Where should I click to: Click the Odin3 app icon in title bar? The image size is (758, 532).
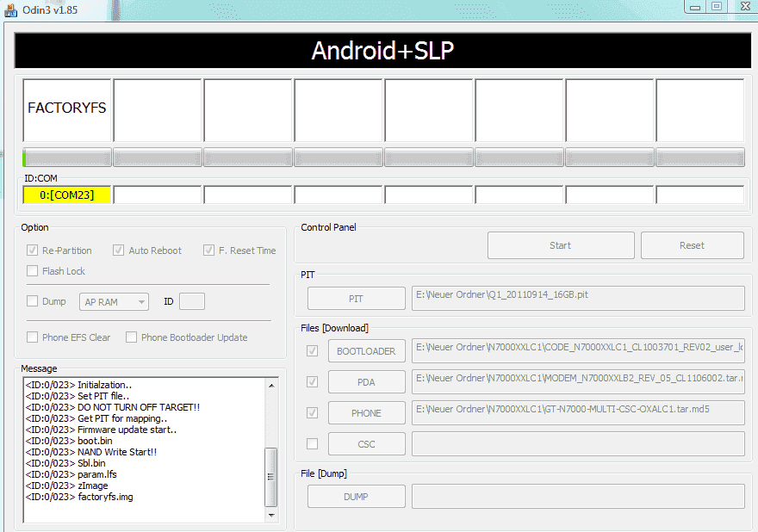(x=10, y=9)
